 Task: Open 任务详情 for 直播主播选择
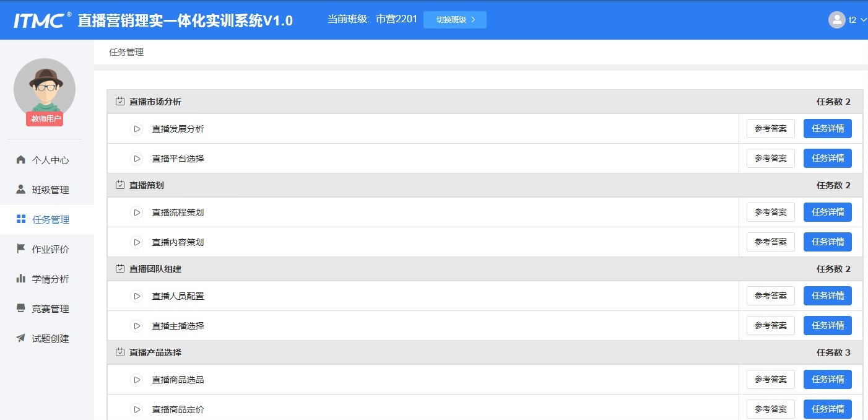(827, 325)
